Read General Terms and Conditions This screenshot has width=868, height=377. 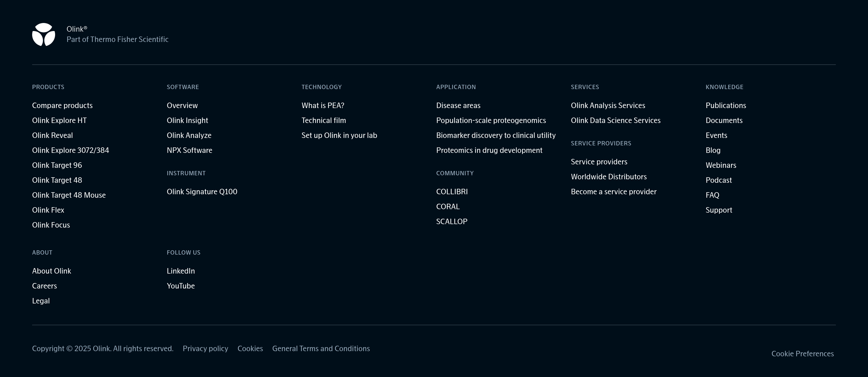pyautogui.click(x=321, y=348)
